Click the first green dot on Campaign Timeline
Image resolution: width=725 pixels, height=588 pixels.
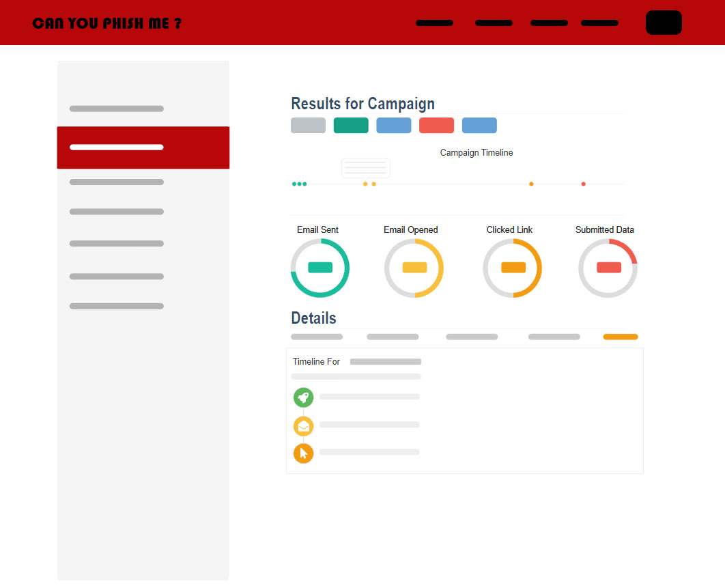click(294, 184)
